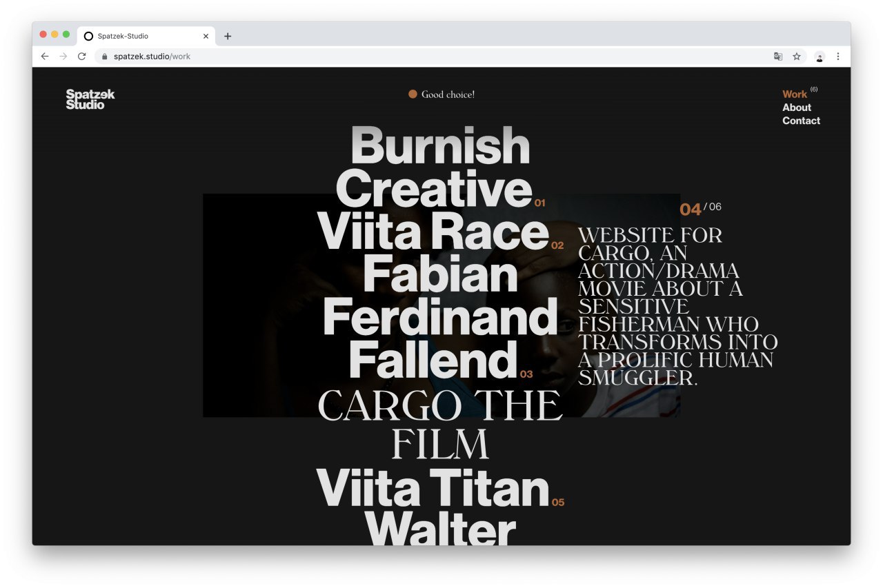
Task: Open the About nav link
Action: [796, 108]
